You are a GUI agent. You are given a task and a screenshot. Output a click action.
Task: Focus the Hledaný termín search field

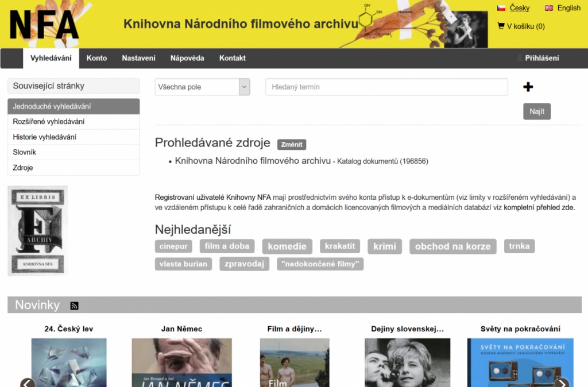pos(386,87)
